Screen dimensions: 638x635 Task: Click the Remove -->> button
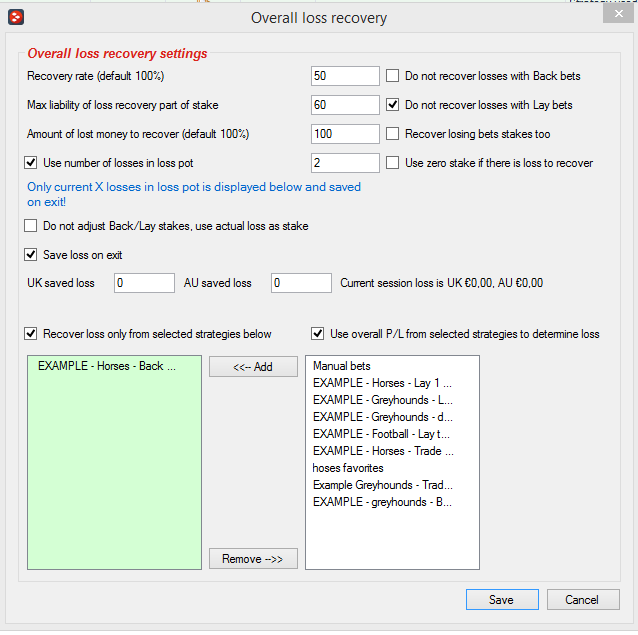click(x=253, y=559)
